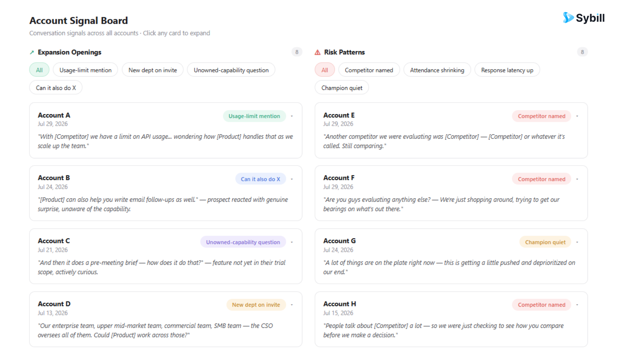Filter by Competitor named chip in filter row
Image resolution: width=618 pixels, height=364 pixels.
[x=369, y=70]
